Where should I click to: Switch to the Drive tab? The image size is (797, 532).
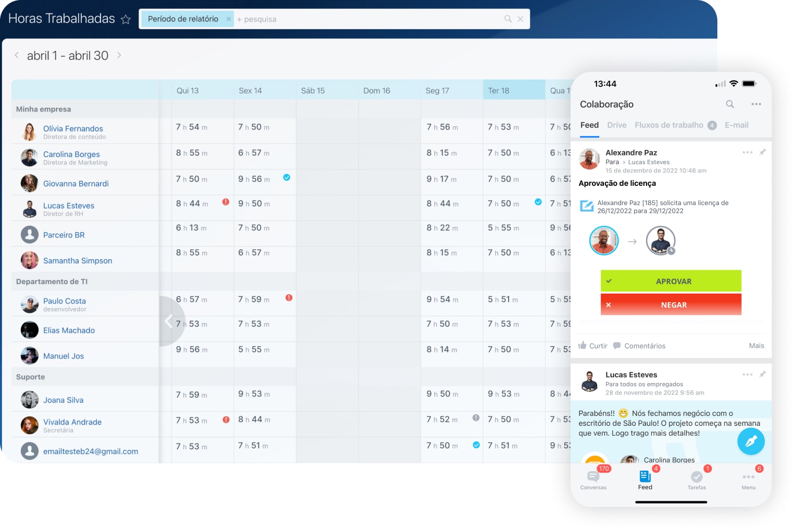coord(616,125)
